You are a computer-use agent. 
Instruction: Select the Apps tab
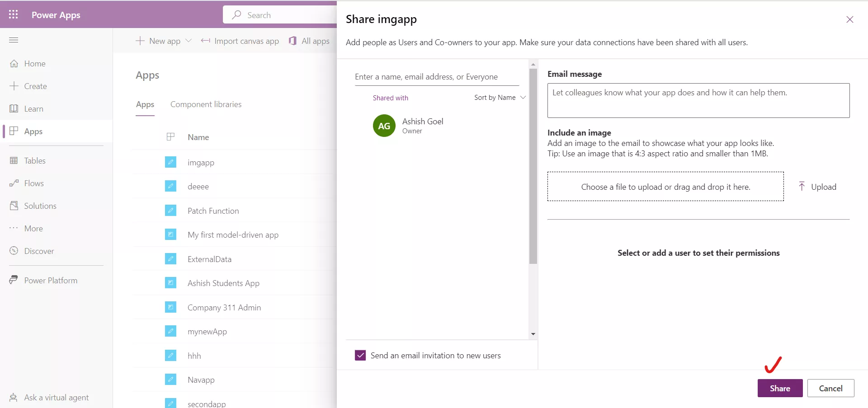(145, 104)
